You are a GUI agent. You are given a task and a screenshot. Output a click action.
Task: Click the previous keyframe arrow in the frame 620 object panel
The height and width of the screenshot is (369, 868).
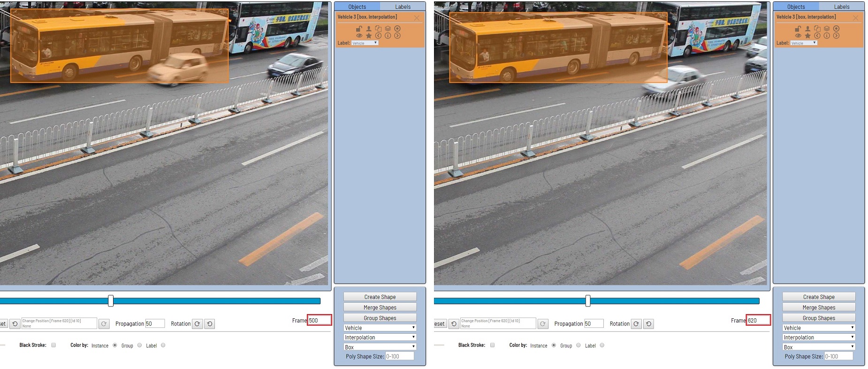click(817, 36)
